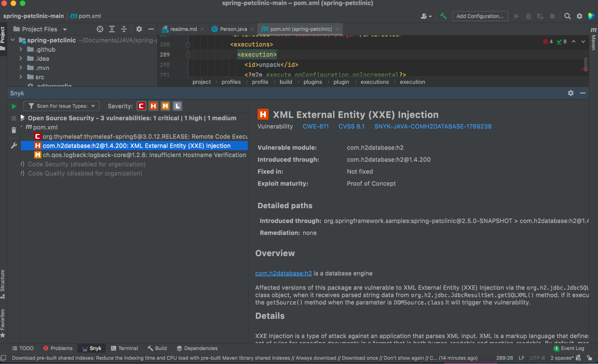
Task: Toggle High severity filter
Action: [153, 106]
